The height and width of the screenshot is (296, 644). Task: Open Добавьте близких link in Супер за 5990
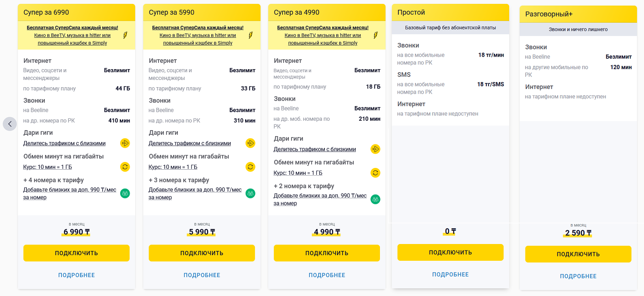(195, 193)
